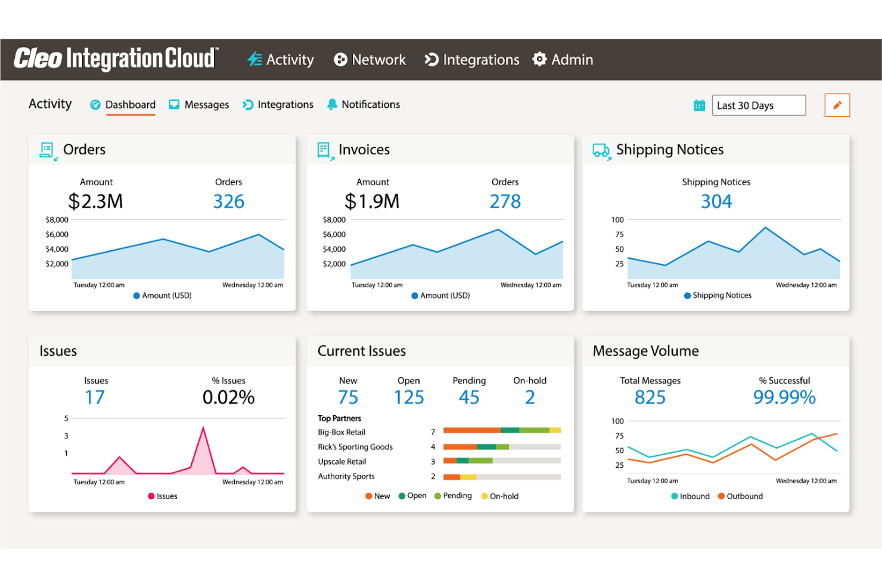Select the Network icon in top navigation
882x588 pixels.
pyautogui.click(x=340, y=59)
